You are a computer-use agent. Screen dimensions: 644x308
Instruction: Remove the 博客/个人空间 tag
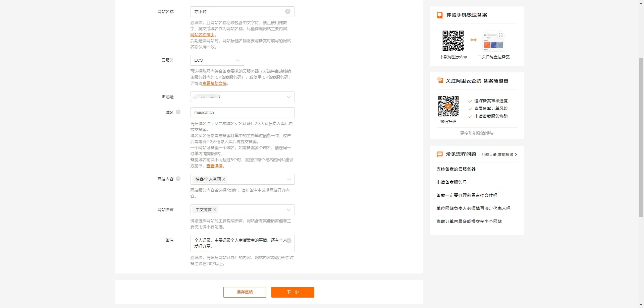pos(224,179)
